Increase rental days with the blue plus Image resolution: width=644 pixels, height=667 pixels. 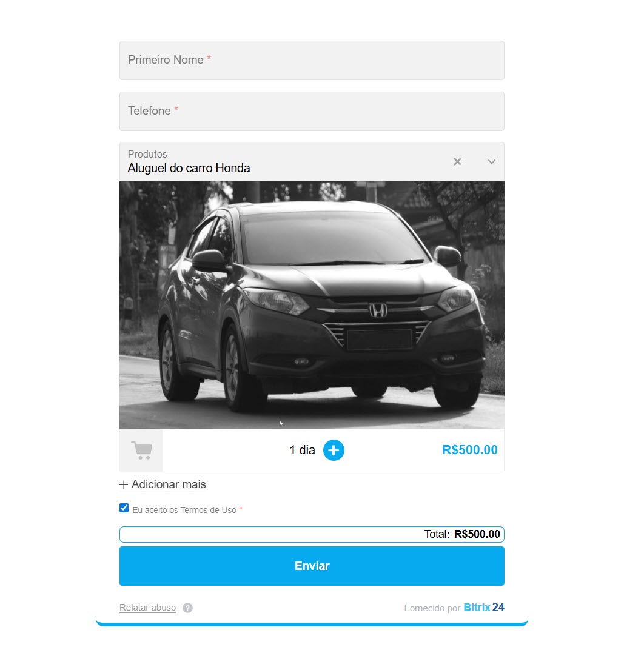pyautogui.click(x=334, y=450)
